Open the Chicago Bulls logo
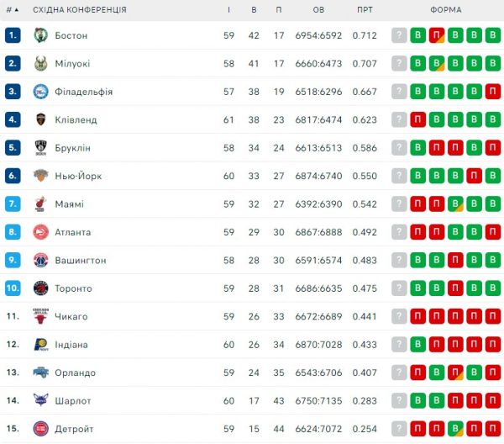The height and width of the screenshot is (444, 504). (41, 316)
